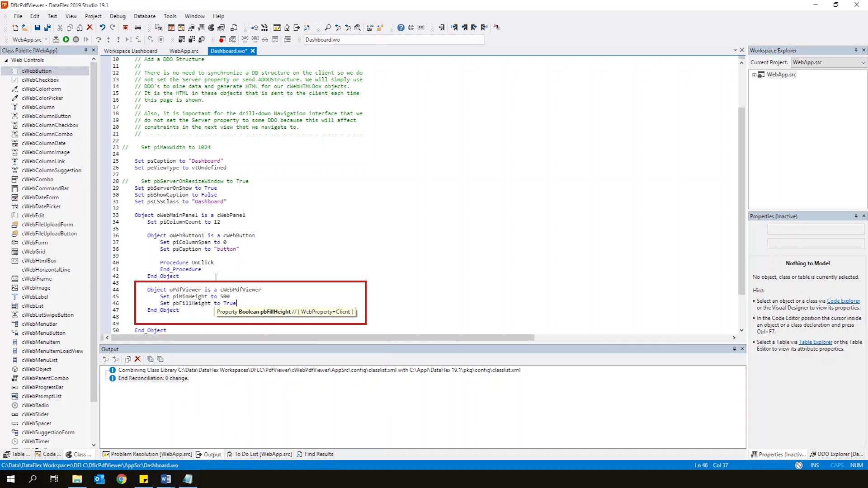Open Outlook from the taskbar
Image resolution: width=868 pixels, height=488 pixels.
[x=99, y=479]
